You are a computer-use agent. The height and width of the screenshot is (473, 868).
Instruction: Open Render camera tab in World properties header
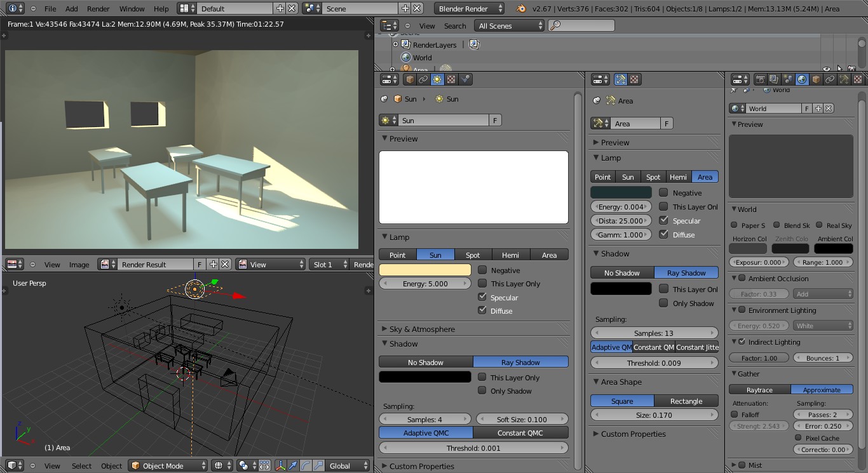[x=760, y=79]
